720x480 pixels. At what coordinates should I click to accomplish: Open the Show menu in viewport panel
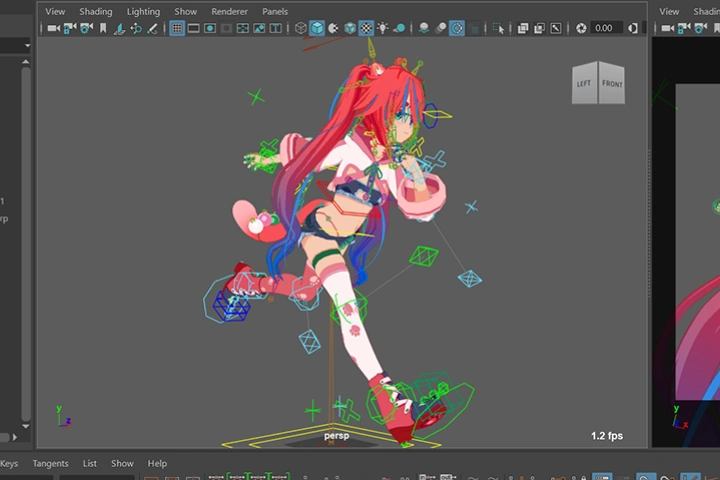pyautogui.click(x=185, y=11)
